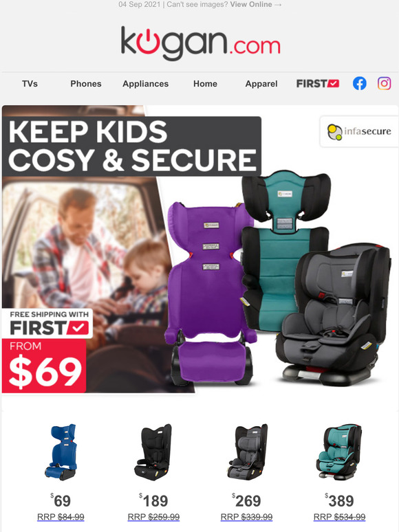This screenshot has height=532, width=399.
Task: Select the blue booster seat thumbnail
Action: (61, 452)
